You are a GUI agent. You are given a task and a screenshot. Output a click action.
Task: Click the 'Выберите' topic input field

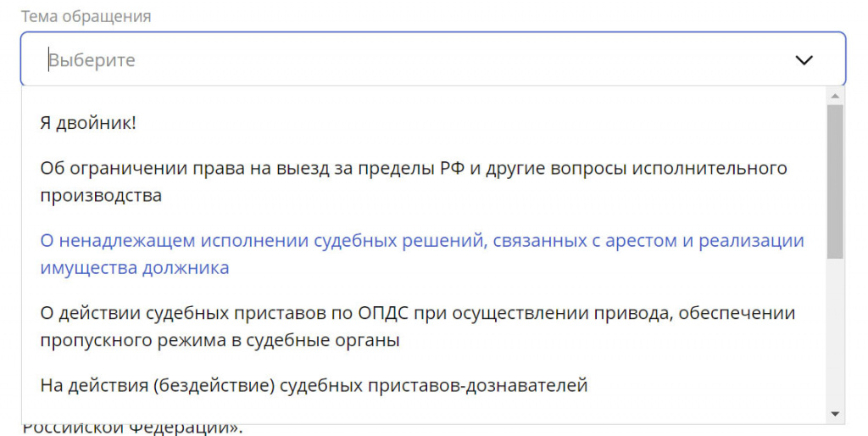click(x=433, y=59)
